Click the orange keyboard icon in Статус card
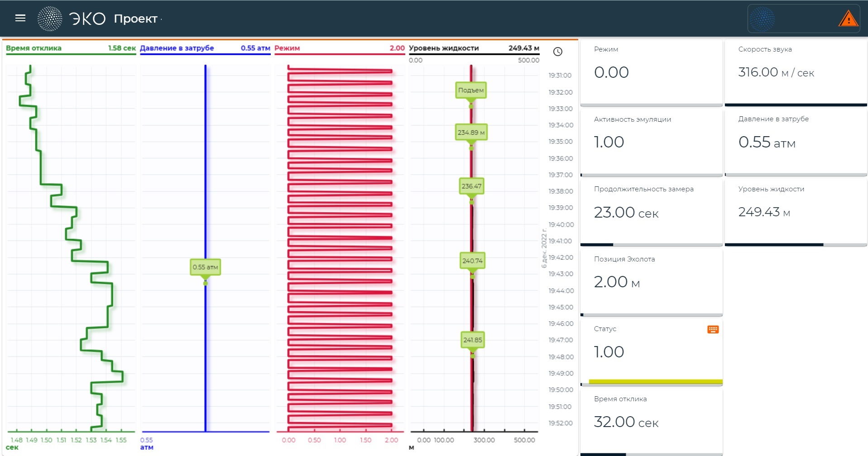This screenshot has width=868, height=456. (x=713, y=329)
